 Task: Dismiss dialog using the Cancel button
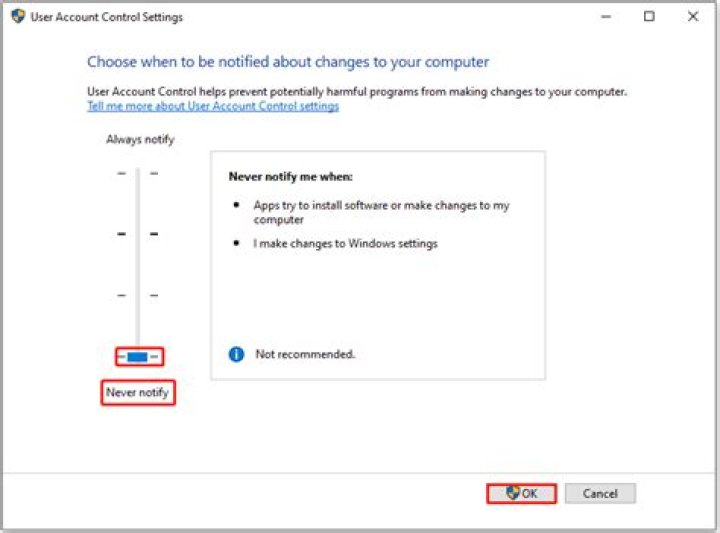pos(600,494)
